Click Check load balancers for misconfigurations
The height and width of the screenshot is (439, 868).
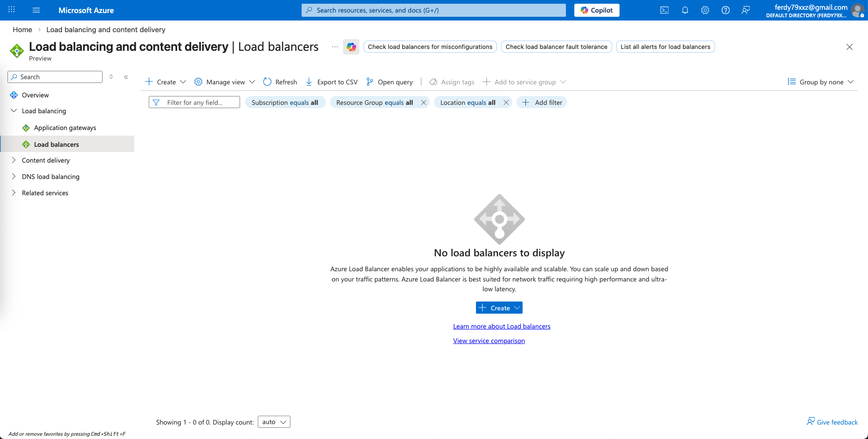tap(430, 47)
